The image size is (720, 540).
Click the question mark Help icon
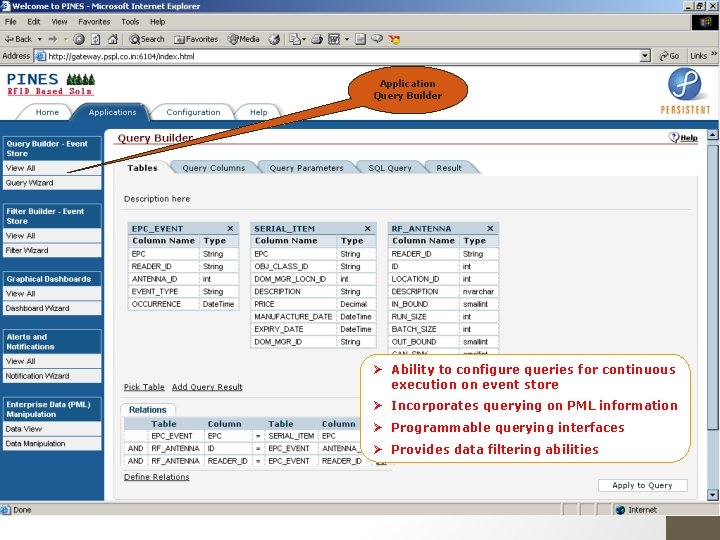click(674, 137)
